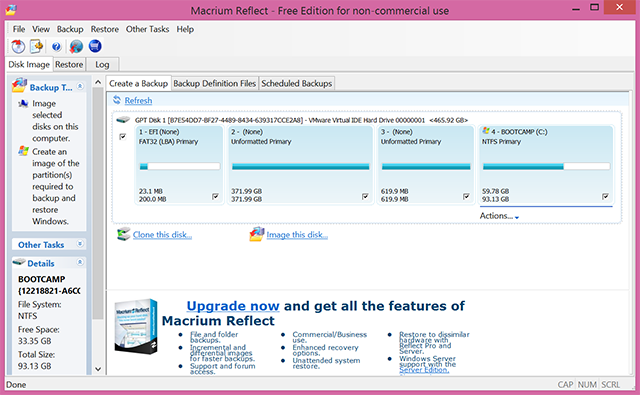This screenshot has height=395, width=640.
Task: Collapse the Details panel
Action: pos(80,262)
